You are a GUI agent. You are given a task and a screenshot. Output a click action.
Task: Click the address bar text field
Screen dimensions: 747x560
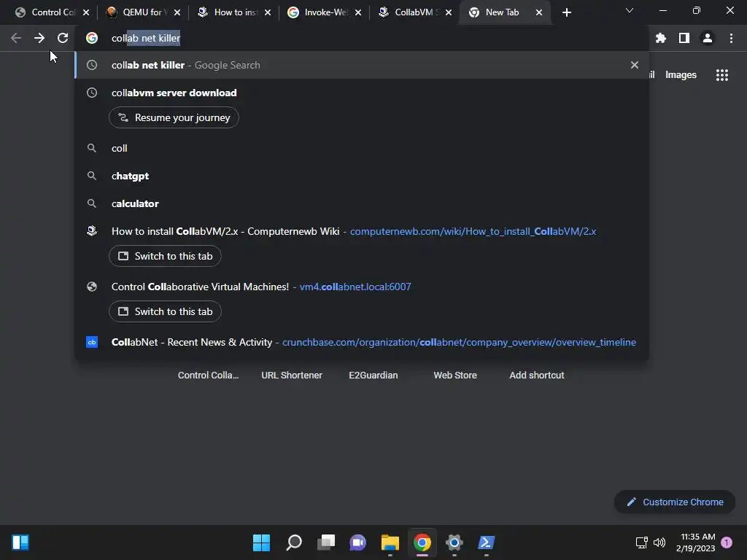[x=362, y=38]
